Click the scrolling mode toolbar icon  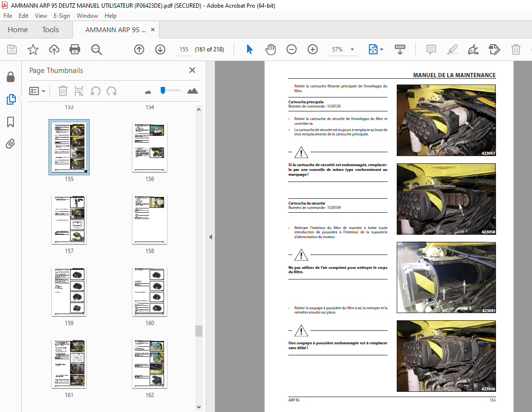(400, 49)
